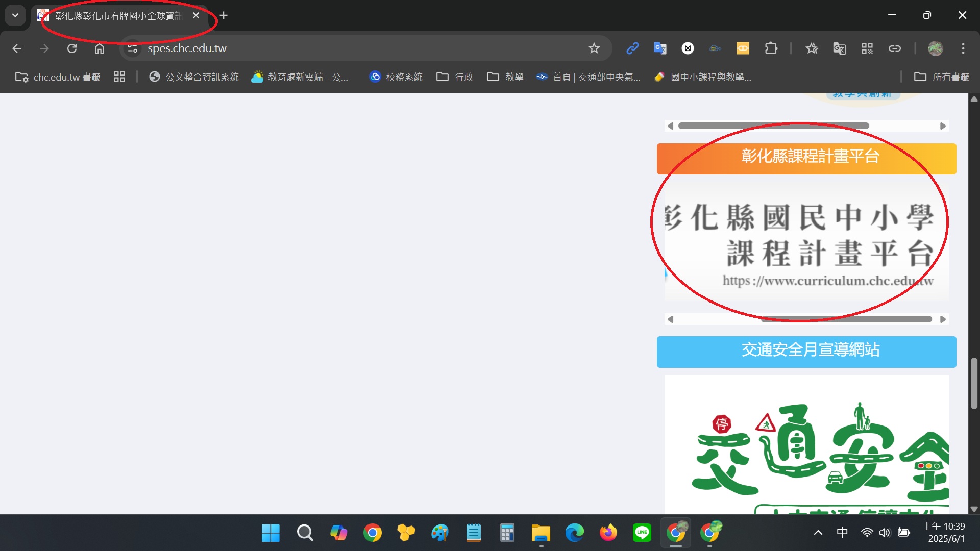Open 首頁 | 交通部中央氣象 bookmark
The width and height of the screenshot is (980, 551).
[x=588, y=77]
